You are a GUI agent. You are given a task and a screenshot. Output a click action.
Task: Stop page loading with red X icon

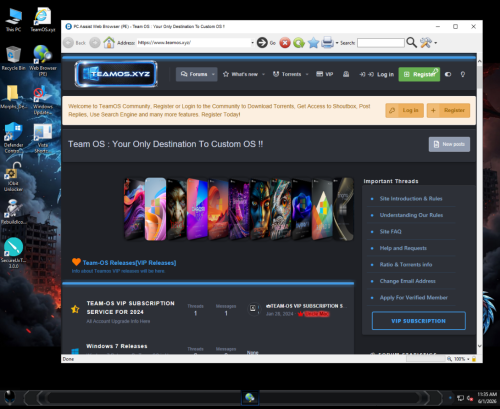pos(285,43)
